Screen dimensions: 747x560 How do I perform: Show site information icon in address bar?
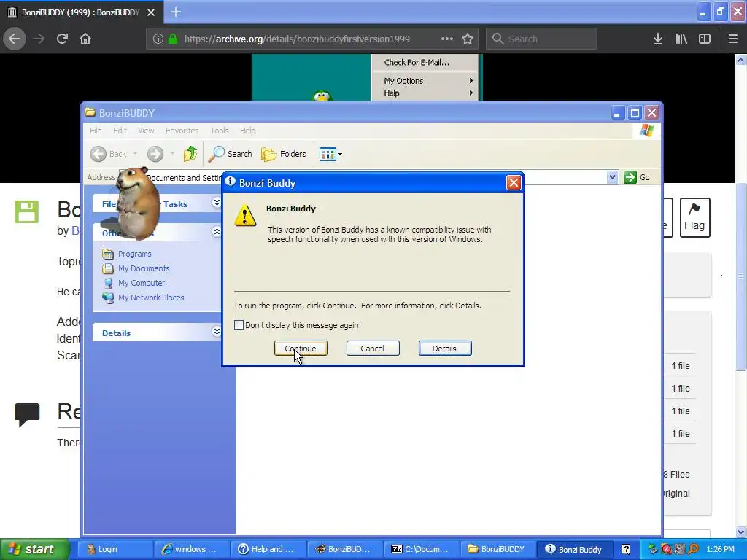[158, 39]
